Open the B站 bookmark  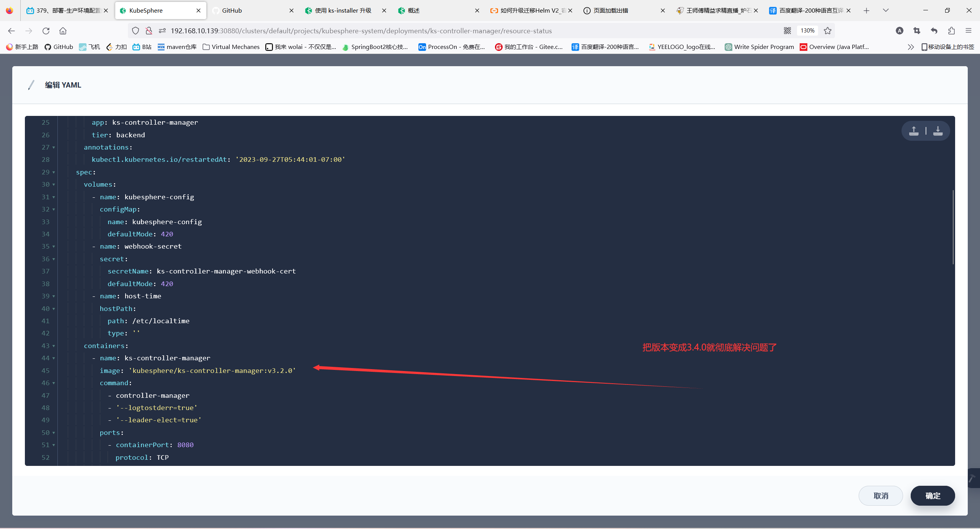pyautogui.click(x=142, y=47)
